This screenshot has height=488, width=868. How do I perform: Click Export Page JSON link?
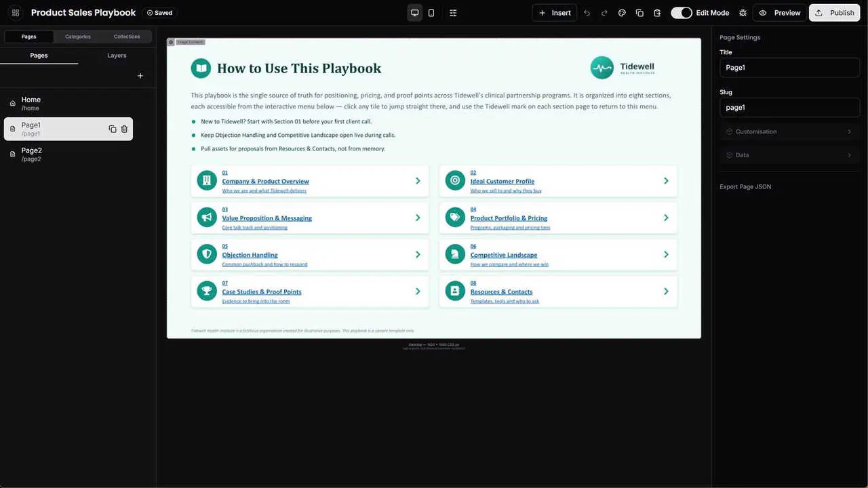point(745,186)
